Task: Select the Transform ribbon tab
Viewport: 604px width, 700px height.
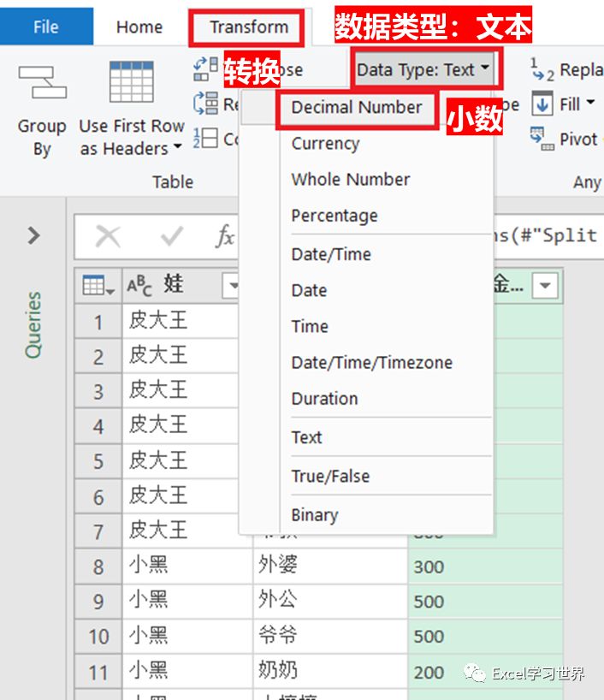Action: pyautogui.click(x=249, y=27)
